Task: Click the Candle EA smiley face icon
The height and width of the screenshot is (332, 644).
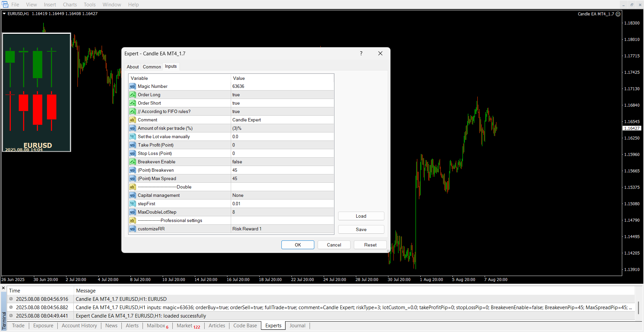Action: pyautogui.click(x=618, y=14)
